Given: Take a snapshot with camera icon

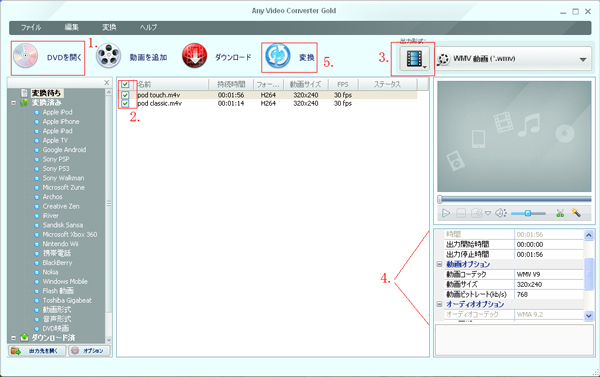Looking at the screenshot, I should pyautogui.click(x=476, y=213).
